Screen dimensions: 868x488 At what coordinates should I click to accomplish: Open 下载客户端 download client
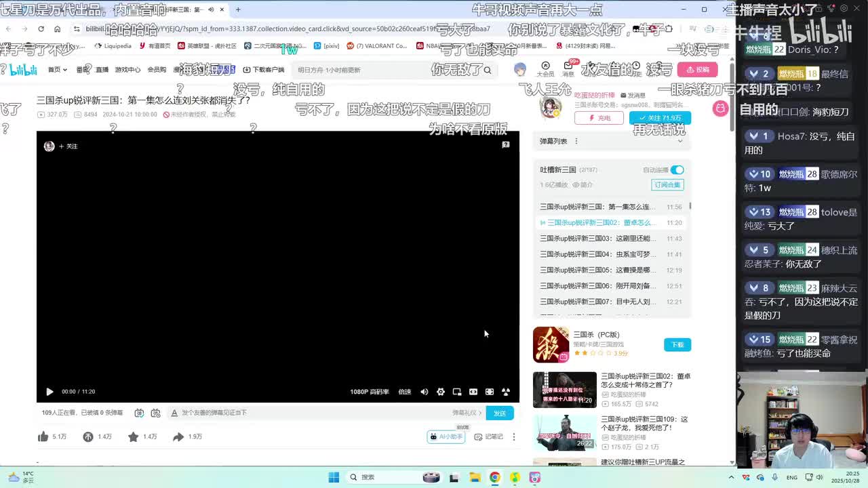click(264, 70)
